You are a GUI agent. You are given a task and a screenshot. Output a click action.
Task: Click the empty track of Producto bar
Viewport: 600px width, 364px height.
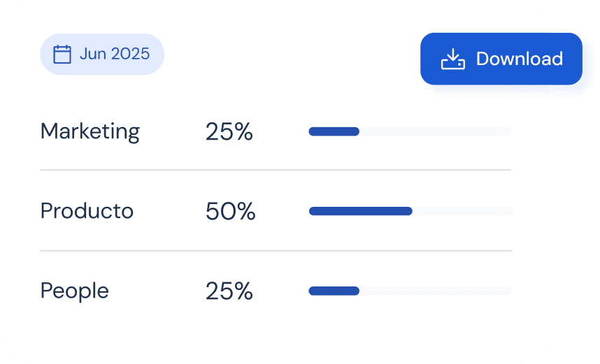coord(462,211)
